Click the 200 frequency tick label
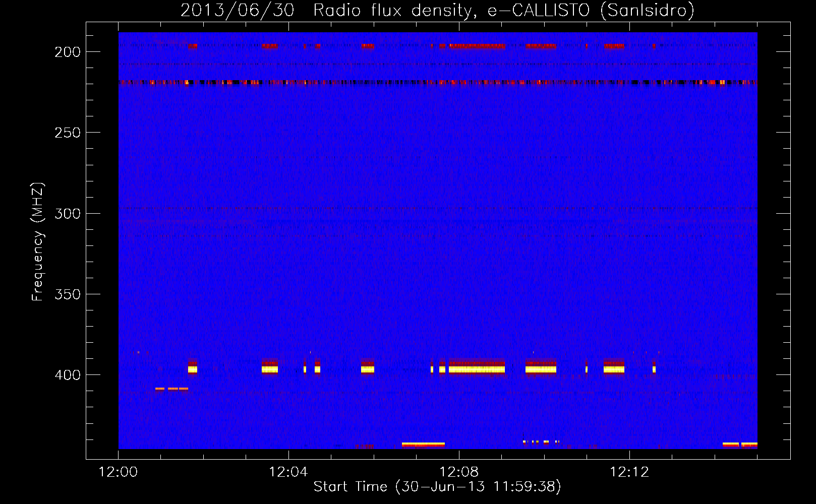Screen dimensions: 816x504 coord(68,52)
